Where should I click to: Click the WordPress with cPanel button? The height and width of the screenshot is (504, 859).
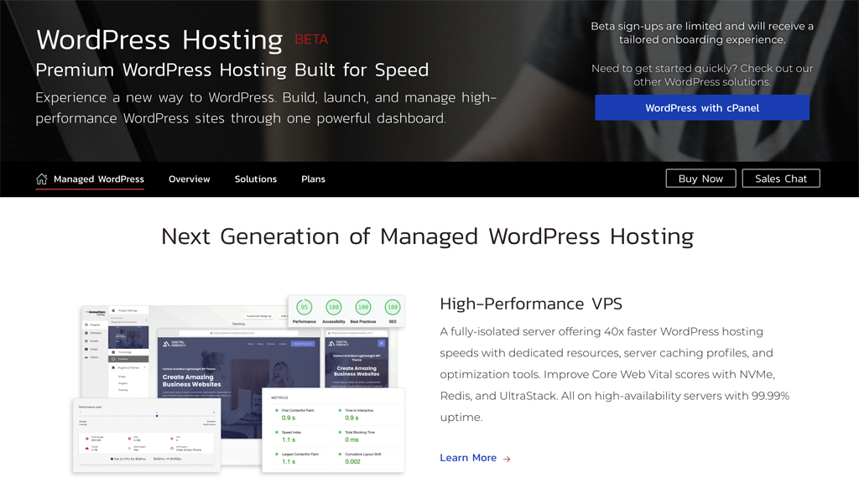(702, 108)
